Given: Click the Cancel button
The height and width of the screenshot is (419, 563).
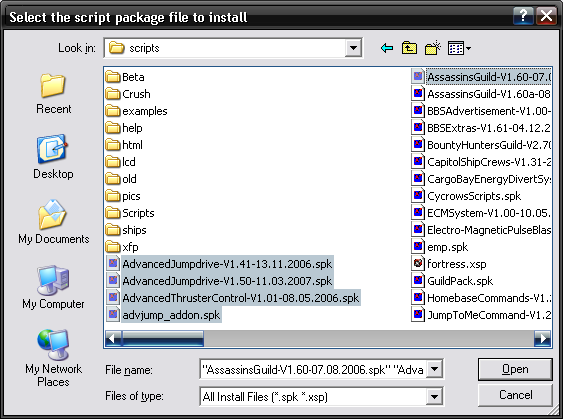Looking at the screenshot, I should [515, 395].
